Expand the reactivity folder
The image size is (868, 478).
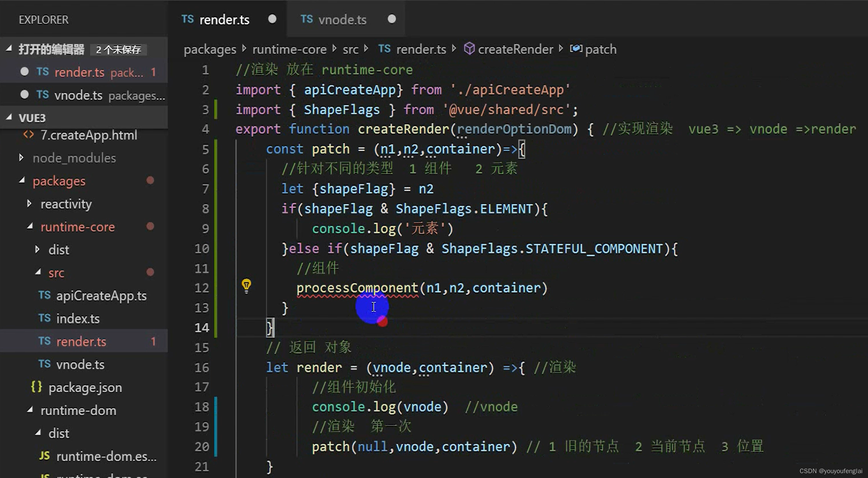(29, 204)
